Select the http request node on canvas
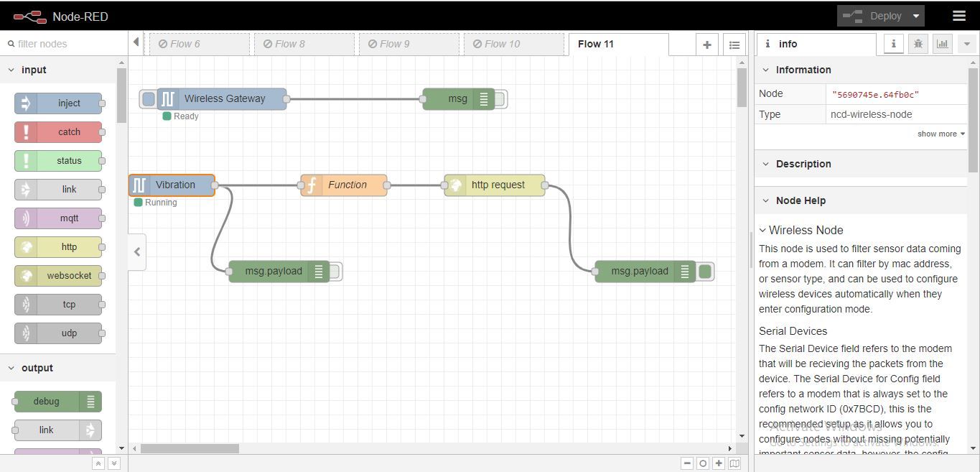This screenshot has width=980, height=472. (x=495, y=185)
